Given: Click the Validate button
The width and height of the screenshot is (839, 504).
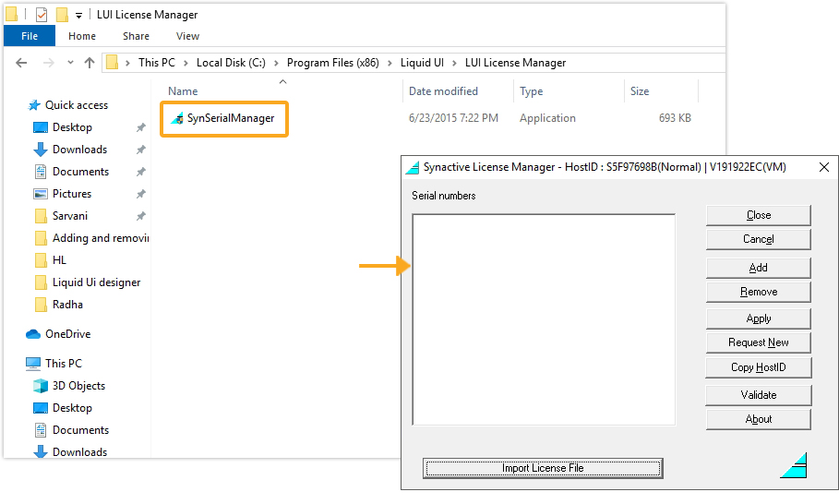Looking at the screenshot, I should click(x=758, y=395).
